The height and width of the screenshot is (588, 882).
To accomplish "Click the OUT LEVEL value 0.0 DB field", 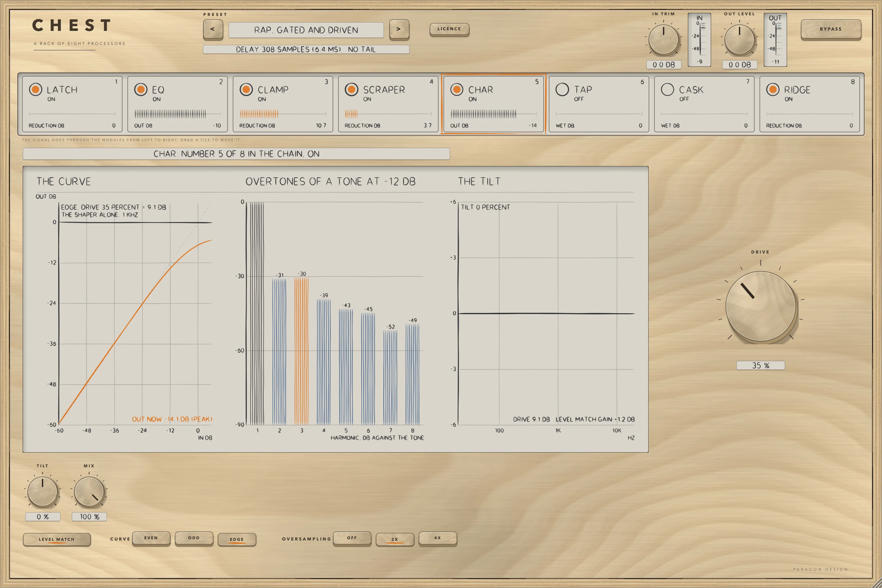I will 740,65.
